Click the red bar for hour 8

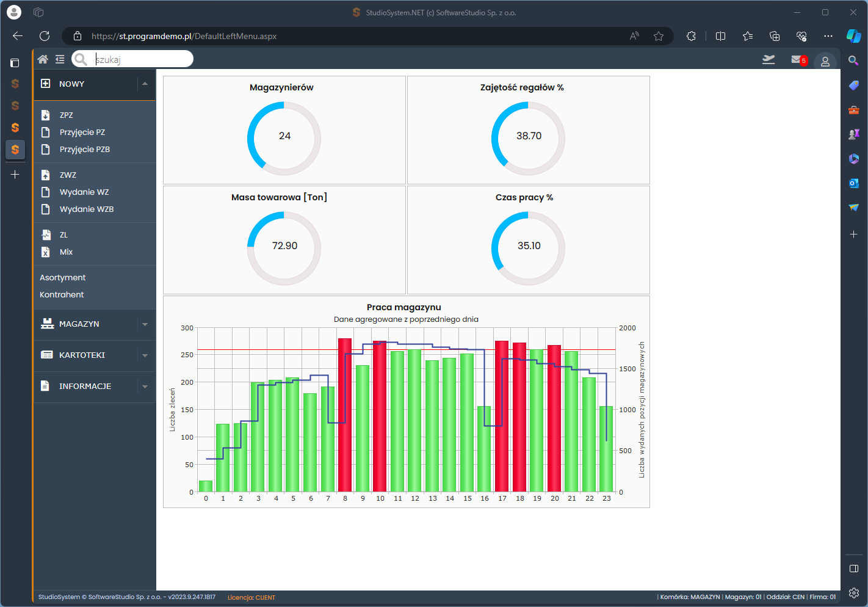(345, 415)
